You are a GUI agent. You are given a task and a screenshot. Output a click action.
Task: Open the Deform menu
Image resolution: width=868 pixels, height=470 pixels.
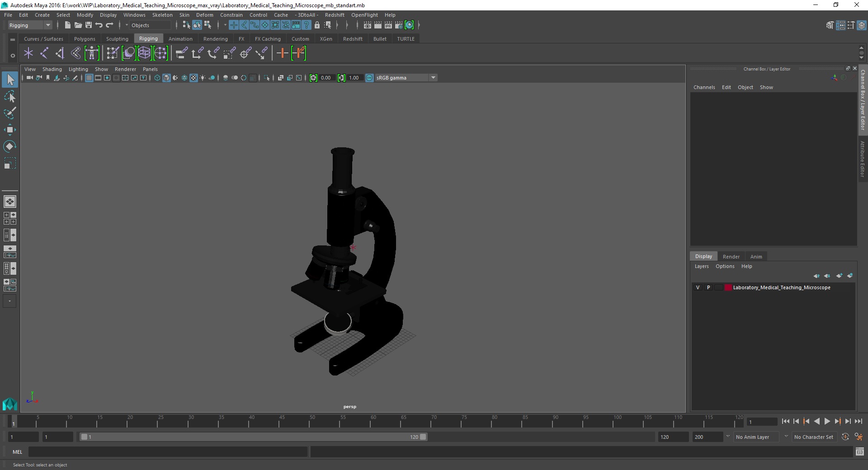(x=205, y=15)
